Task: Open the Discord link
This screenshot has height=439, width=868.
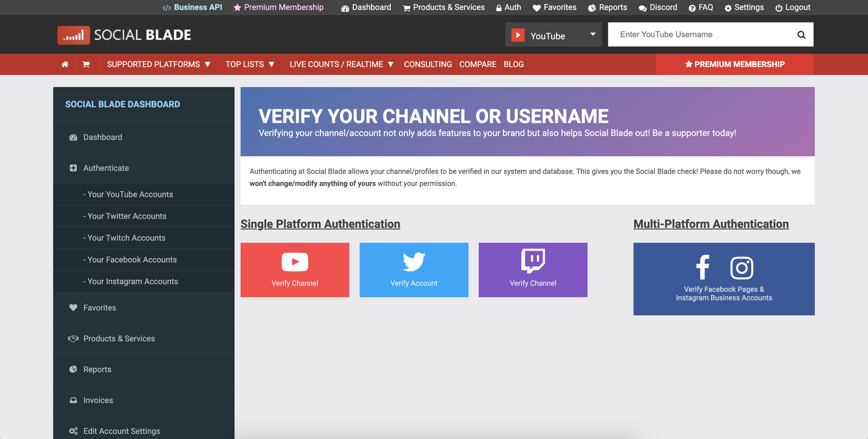Action: tap(658, 7)
